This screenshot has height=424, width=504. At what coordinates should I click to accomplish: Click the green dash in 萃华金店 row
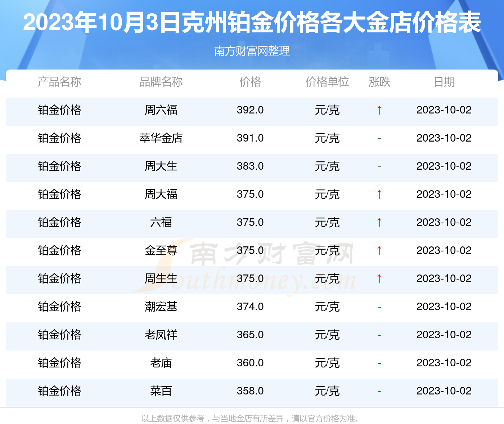(x=379, y=139)
